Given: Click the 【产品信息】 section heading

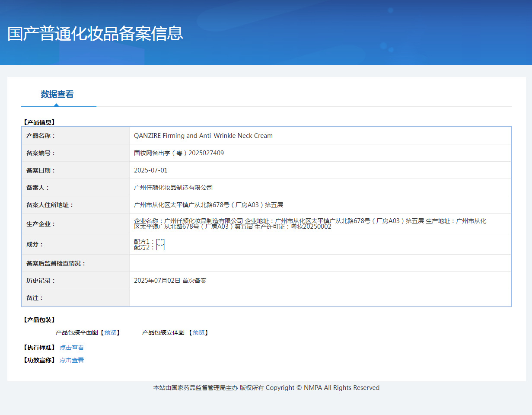Looking at the screenshot, I should pos(39,122).
